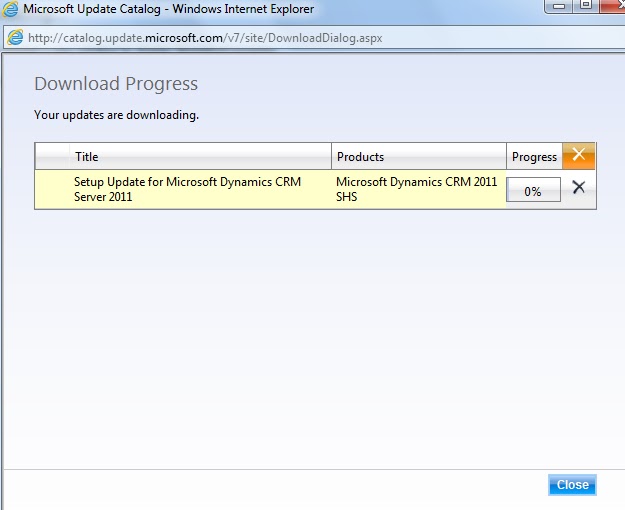This screenshot has height=510, width=625.
Task: Cancel the Setup Update for CRM Server download
Action: pos(578,187)
